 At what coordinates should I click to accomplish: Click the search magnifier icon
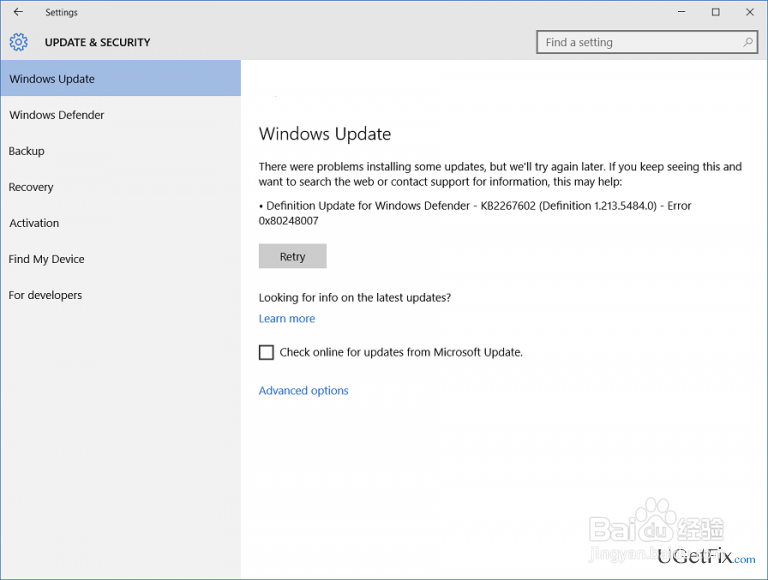coord(747,42)
